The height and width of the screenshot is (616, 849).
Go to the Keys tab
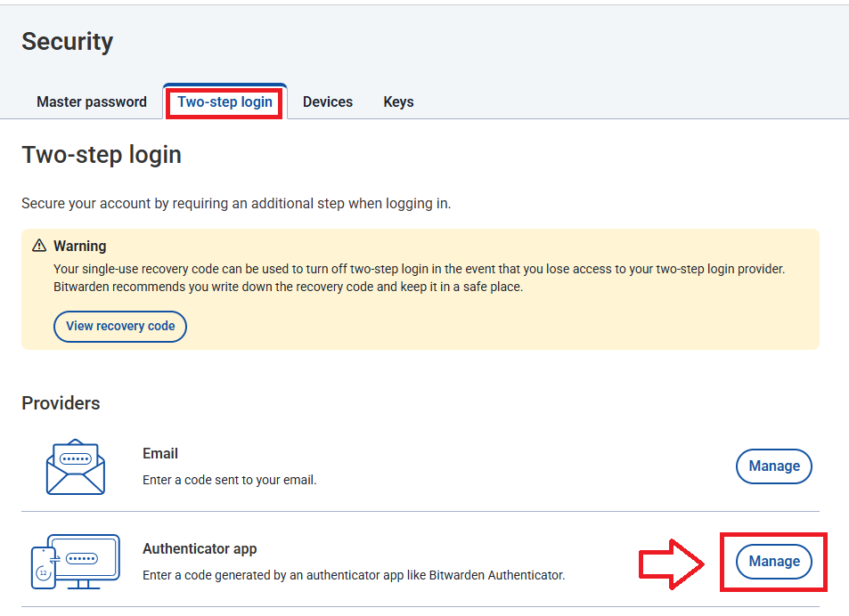coord(398,101)
